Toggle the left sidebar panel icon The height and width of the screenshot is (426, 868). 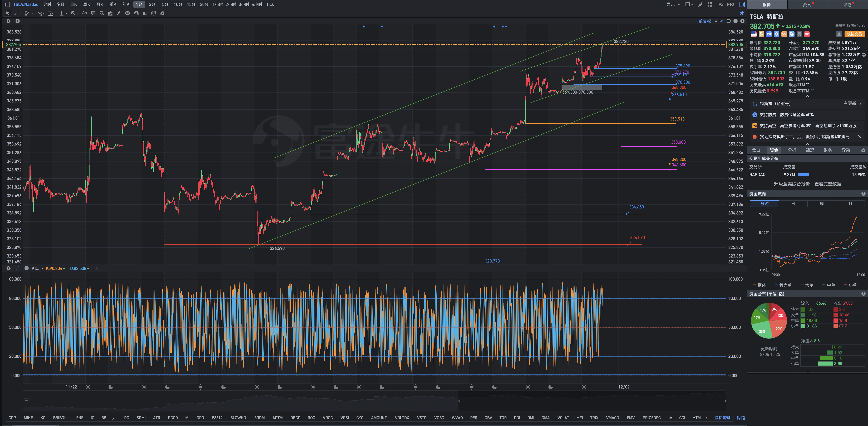tap(7, 4)
